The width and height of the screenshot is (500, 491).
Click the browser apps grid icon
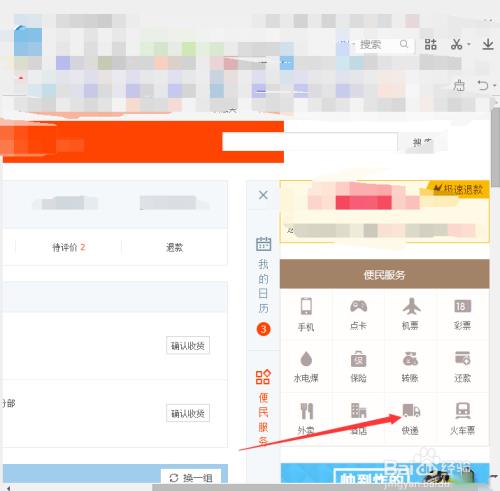click(430, 44)
